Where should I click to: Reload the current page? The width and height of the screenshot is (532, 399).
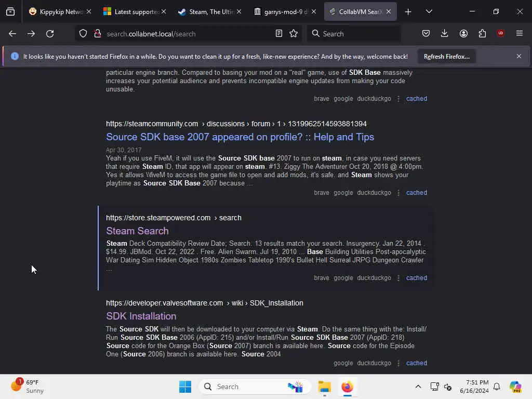click(50, 34)
